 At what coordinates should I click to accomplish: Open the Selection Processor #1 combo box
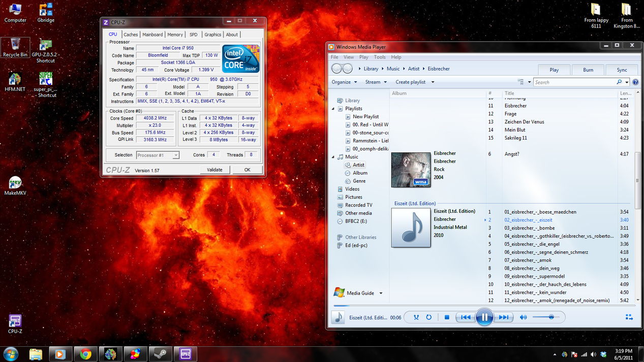[x=158, y=155]
